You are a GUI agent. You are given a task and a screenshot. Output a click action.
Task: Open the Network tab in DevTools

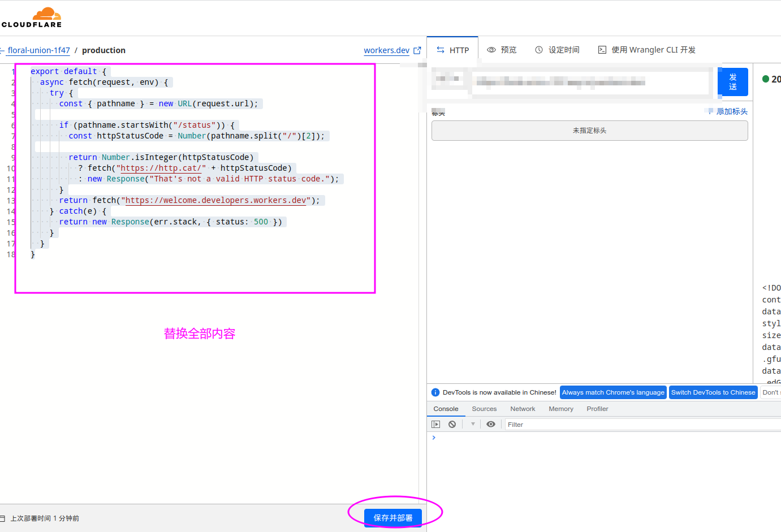tap(522, 409)
